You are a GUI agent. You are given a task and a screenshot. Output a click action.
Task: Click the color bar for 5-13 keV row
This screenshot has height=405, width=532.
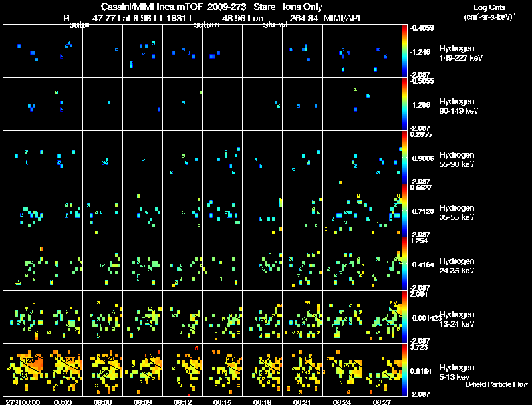[404, 370]
